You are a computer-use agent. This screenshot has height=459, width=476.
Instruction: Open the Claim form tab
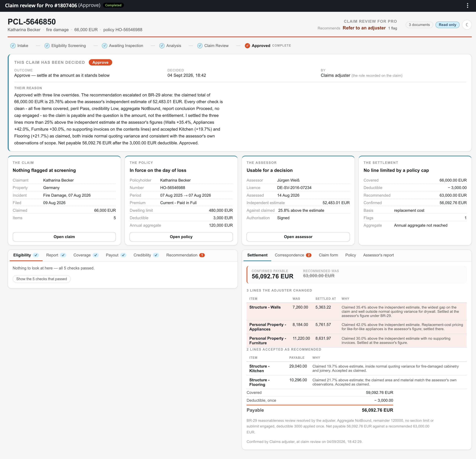click(x=328, y=255)
